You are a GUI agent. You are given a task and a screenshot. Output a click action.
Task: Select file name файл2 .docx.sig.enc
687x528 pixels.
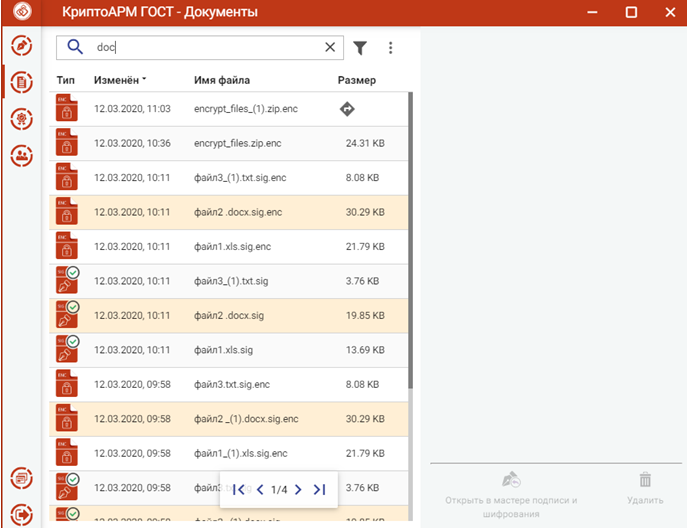pos(238,212)
